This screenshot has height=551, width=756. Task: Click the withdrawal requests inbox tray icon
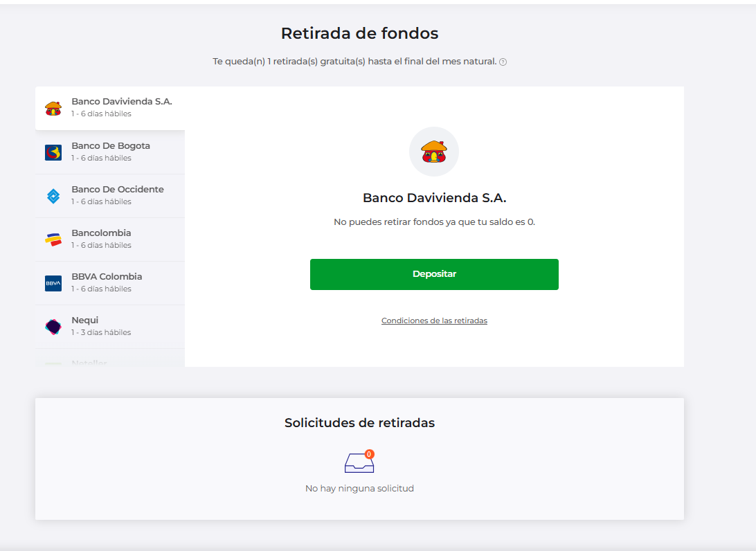(359, 463)
